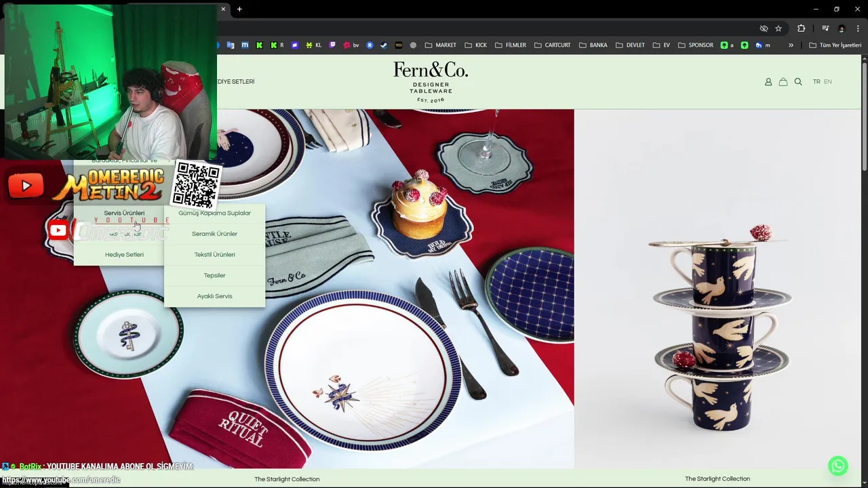Open the green WhatsApp chat button
The height and width of the screenshot is (488, 868).
[x=838, y=466]
